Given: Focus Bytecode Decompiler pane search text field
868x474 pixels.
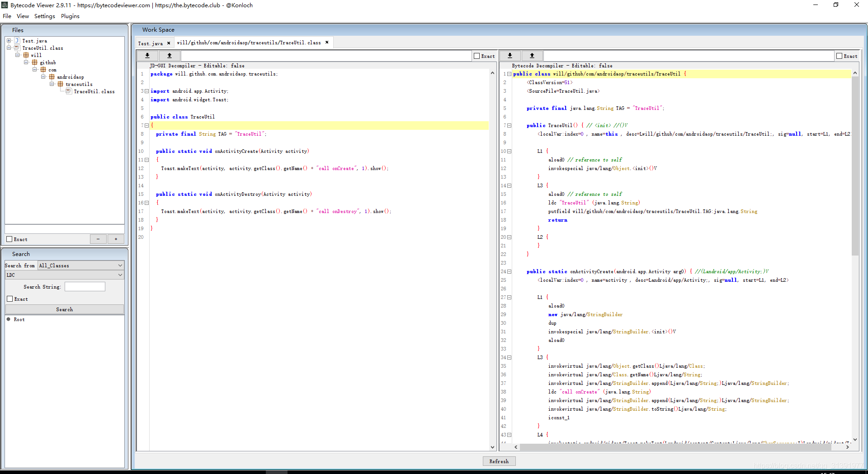Looking at the screenshot, I should coord(689,56).
